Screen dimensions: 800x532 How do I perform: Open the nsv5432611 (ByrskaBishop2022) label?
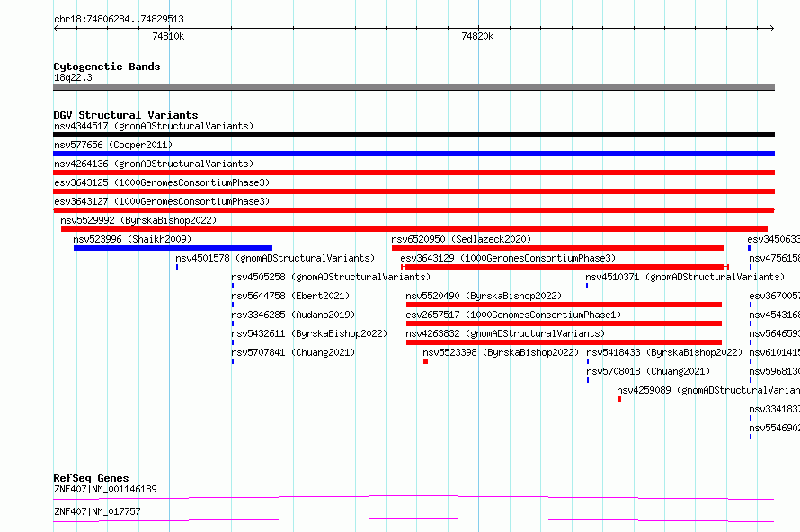309,333
